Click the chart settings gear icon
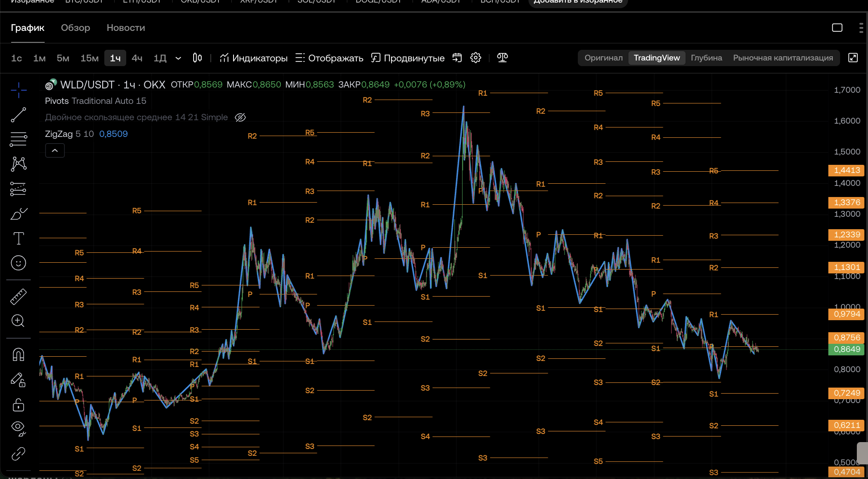868x479 pixels. pos(476,58)
